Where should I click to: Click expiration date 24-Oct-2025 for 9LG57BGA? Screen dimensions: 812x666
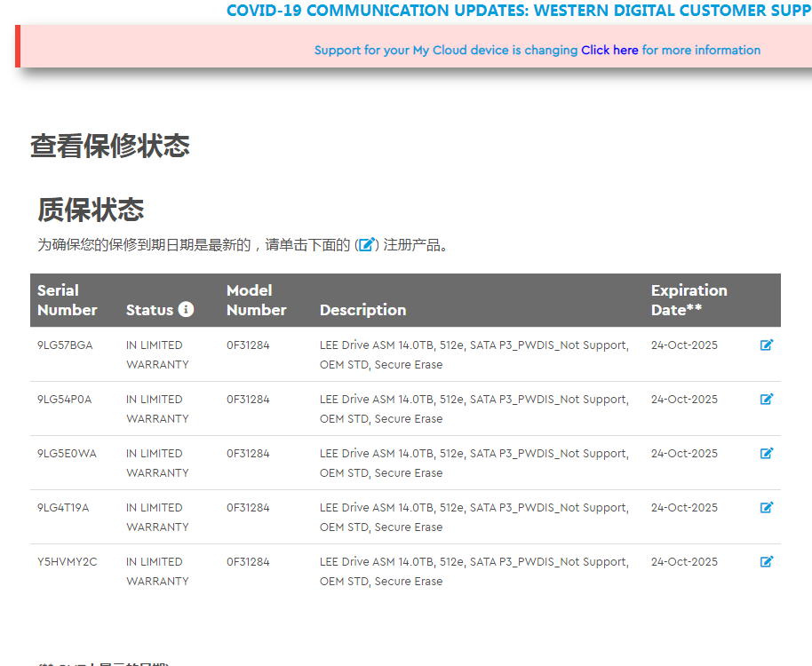[684, 345]
